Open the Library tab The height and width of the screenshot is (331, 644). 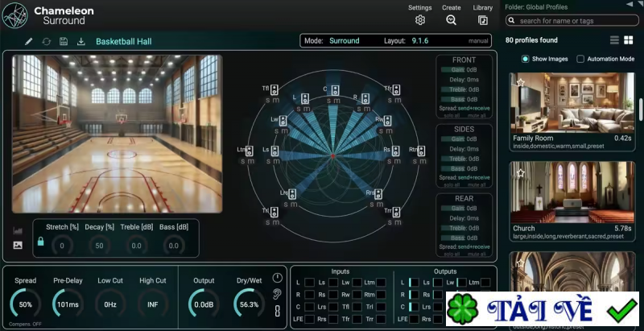pyautogui.click(x=483, y=20)
